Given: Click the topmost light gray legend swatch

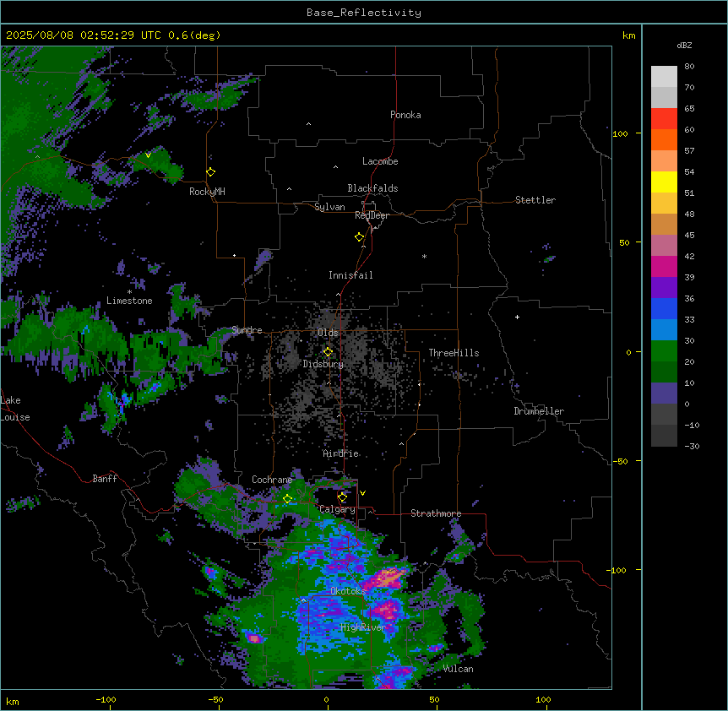Looking at the screenshot, I should coord(664,76).
